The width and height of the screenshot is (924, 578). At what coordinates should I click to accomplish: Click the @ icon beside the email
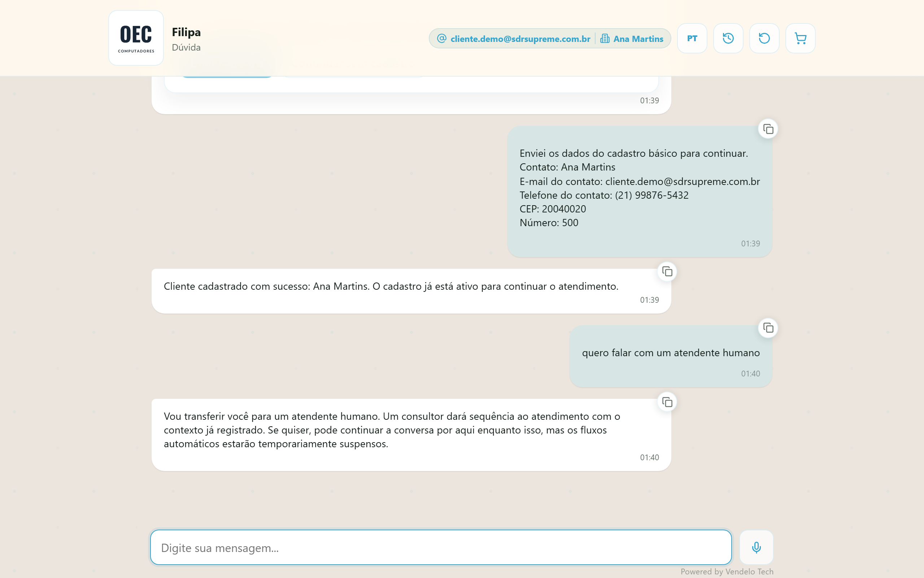[x=441, y=38]
